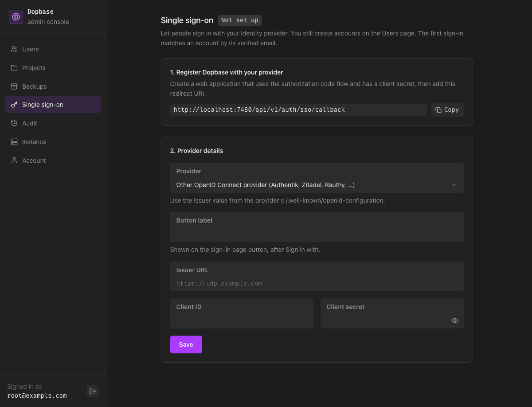
Task: Show the client secret with eye icon
Action: click(455, 321)
